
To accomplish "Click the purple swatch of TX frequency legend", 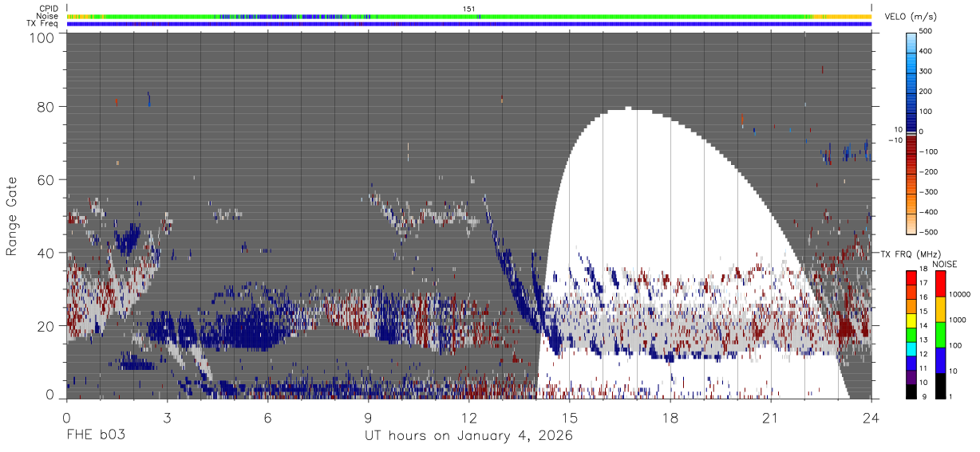I will pos(911,376).
